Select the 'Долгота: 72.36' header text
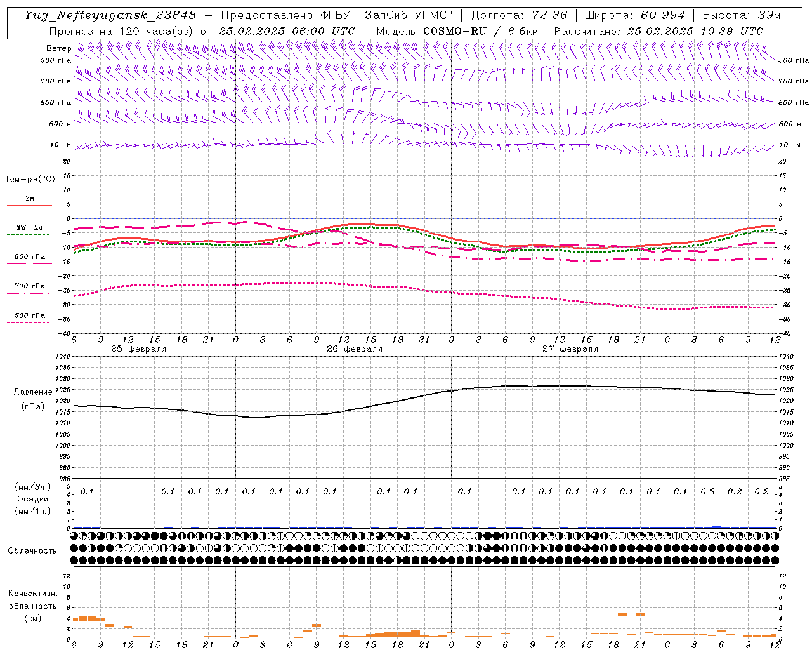 pyautogui.click(x=520, y=15)
